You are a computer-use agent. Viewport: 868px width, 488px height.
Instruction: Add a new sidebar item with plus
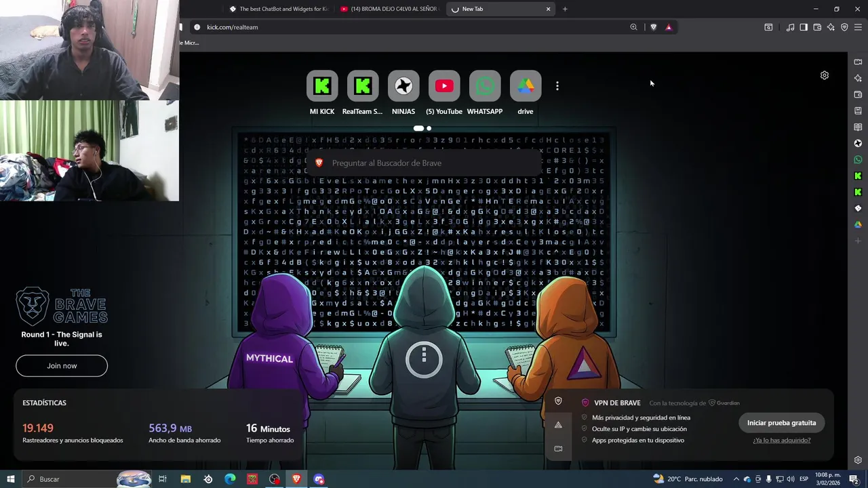coord(858,241)
